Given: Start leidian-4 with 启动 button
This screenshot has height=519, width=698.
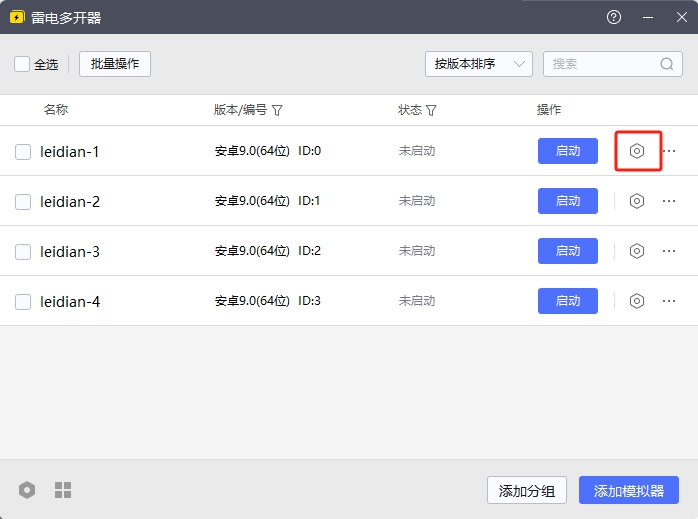Looking at the screenshot, I should pyautogui.click(x=568, y=301).
